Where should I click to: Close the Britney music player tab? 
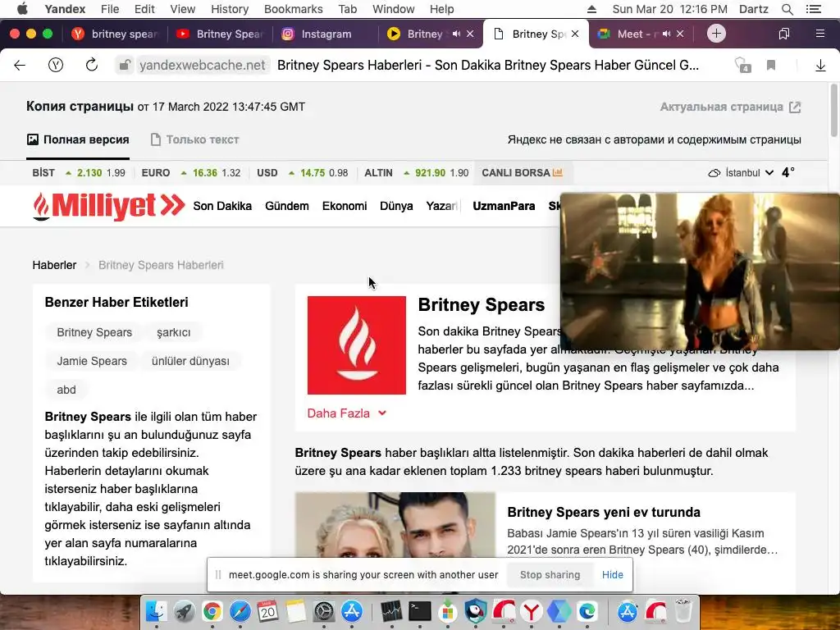[470, 34]
